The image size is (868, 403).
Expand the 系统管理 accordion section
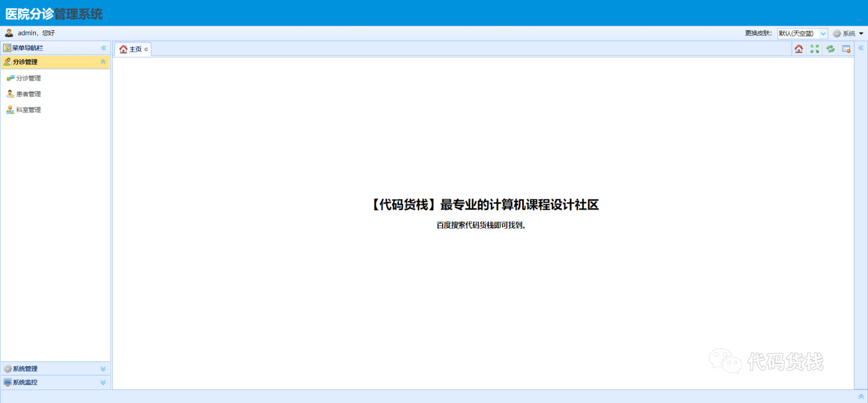(103, 369)
